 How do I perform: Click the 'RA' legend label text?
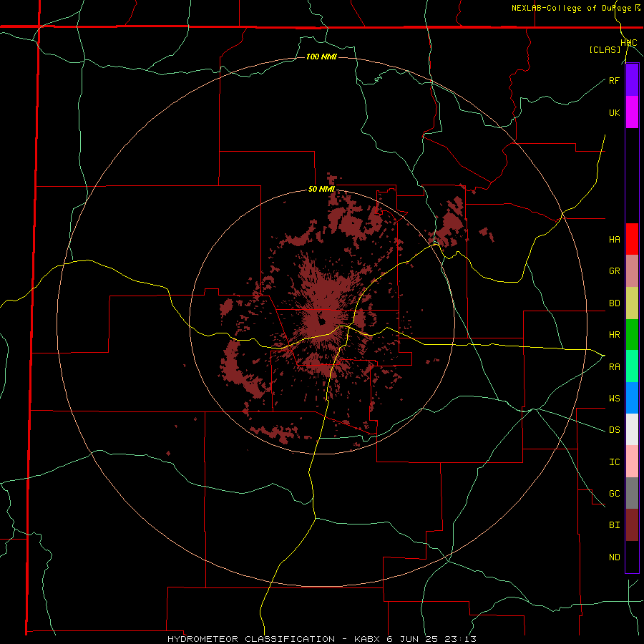[x=614, y=367]
